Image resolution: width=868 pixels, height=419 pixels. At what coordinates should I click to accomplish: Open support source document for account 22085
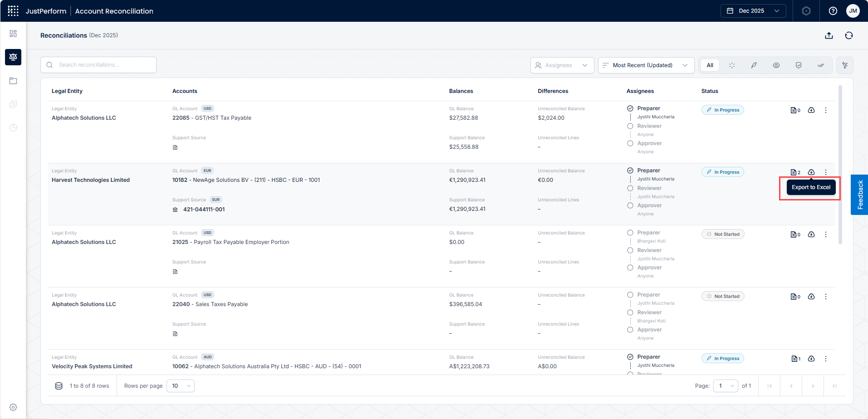[175, 147]
